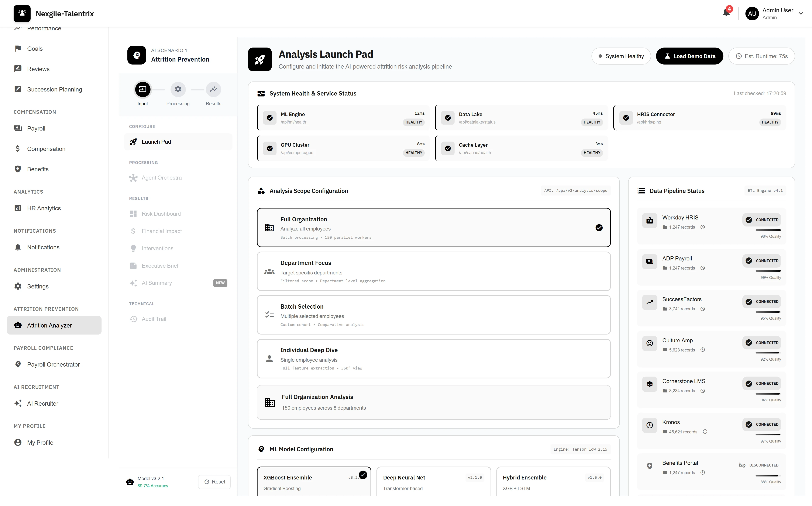Screen dimensions: 812x506
Task: Open the Individual Deep Dive scope card
Action: (x=434, y=358)
